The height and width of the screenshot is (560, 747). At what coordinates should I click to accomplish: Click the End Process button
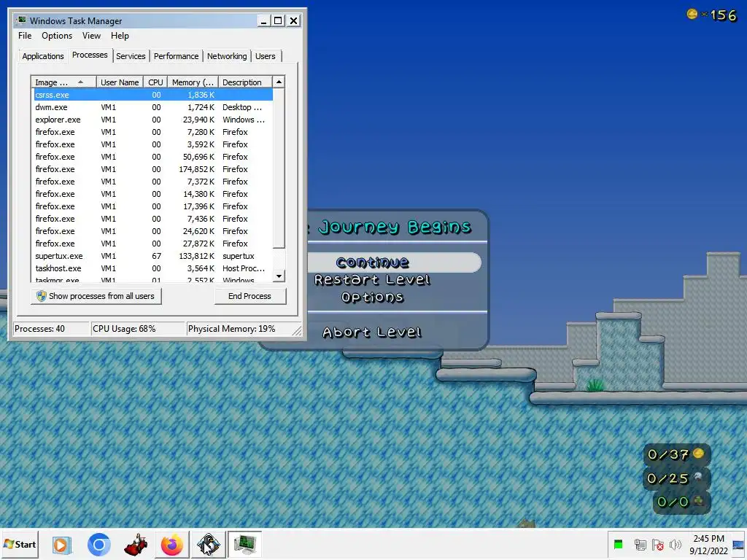coord(249,296)
